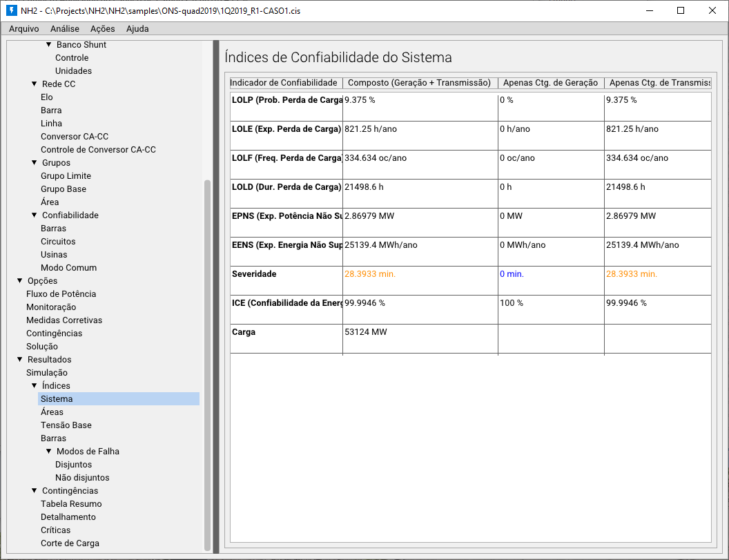Select the LOLF 0 oc/ano cell
The width and height of the screenshot is (729, 560).
coord(551,164)
